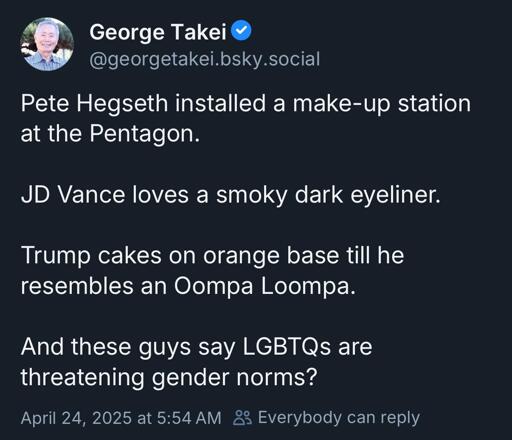
Task: Select the word "LGBTQs" in the post
Action: tap(286, 347)
